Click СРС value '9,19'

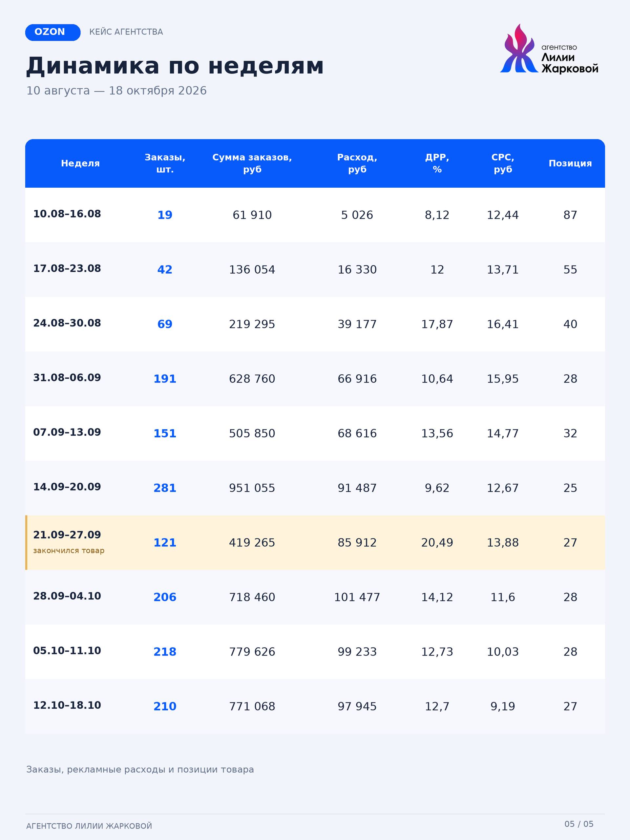point(503,707)
